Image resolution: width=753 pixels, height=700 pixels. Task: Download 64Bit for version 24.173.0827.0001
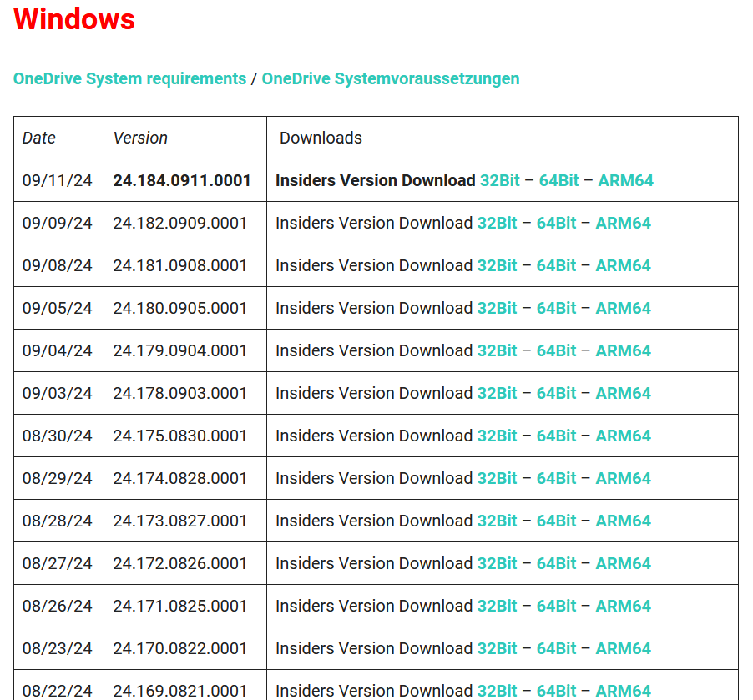pos(556,521)
